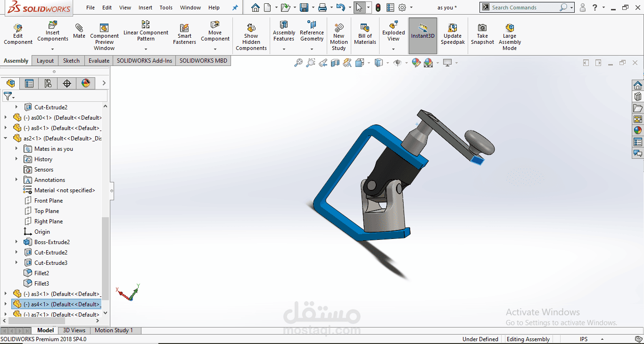The height and width of the screenshot is (344, 644).
Task: Click the Search Commands field
Action: pos(523,8)
